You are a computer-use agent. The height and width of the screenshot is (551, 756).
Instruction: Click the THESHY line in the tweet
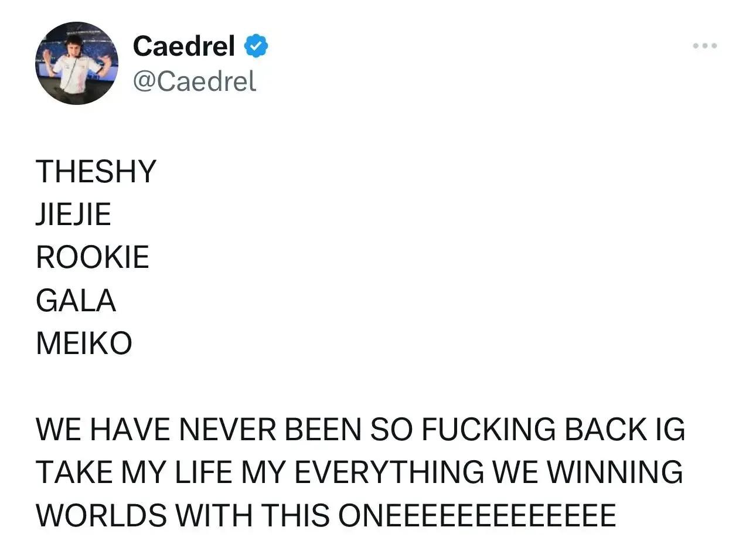coord(96,171)
